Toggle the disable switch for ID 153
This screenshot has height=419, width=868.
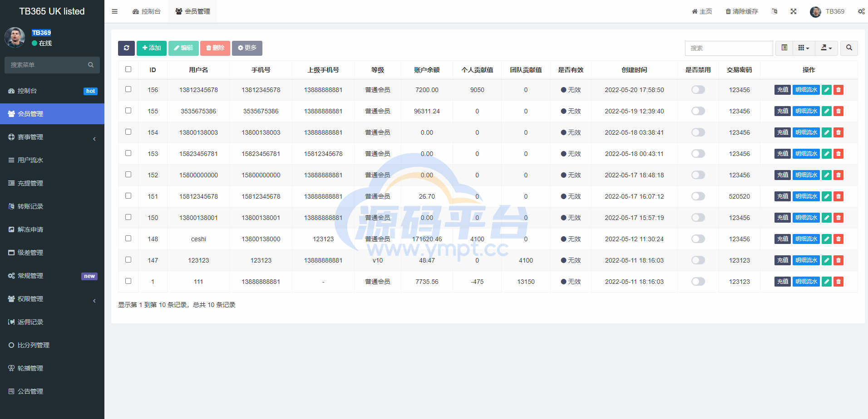tap(698, 154)
